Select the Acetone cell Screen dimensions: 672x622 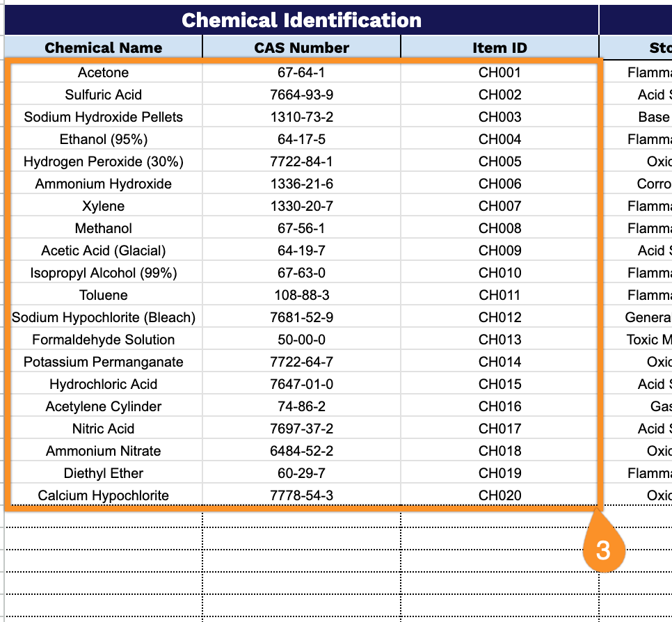[104, 72]
